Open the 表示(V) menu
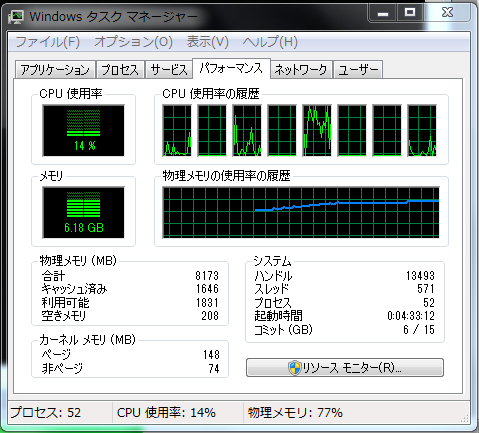 (208, 42)
